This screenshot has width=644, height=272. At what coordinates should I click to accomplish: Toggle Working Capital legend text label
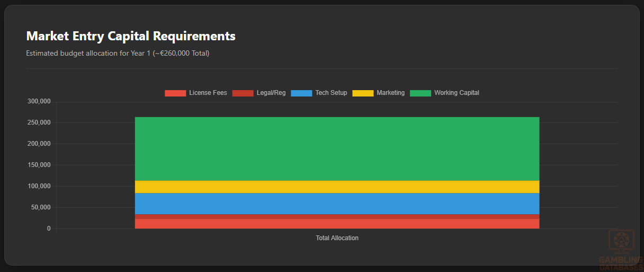456,93
